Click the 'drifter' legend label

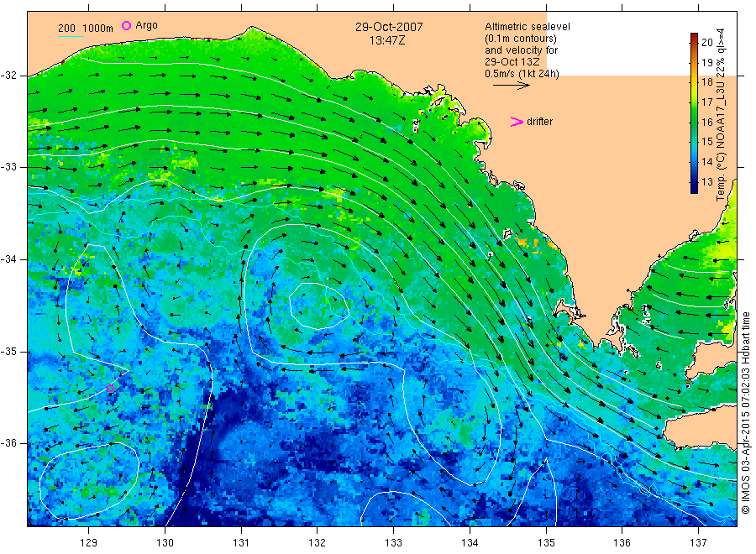pos(539,122)
